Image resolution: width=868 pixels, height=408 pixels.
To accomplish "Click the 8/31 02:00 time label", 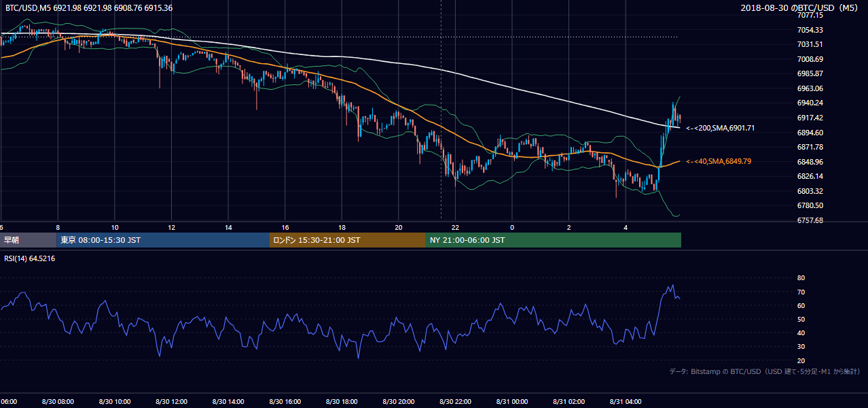I will (569, 402).
